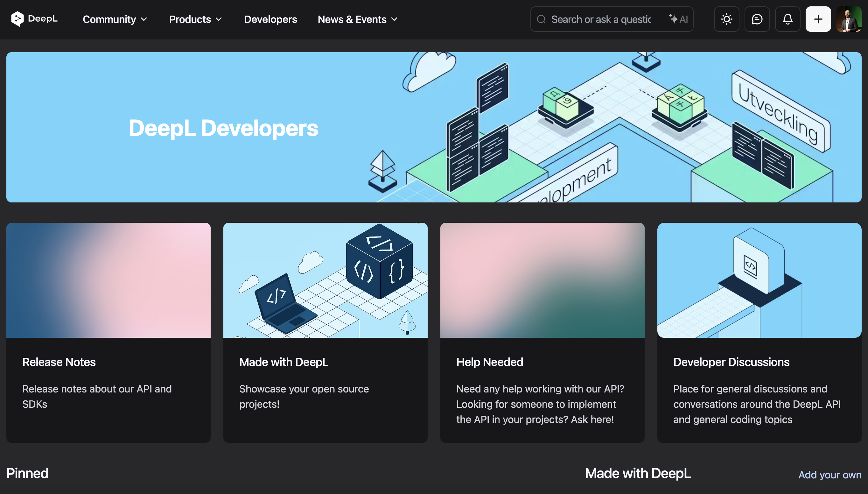Expand News & Events dropdown

(x=357, y=19)
